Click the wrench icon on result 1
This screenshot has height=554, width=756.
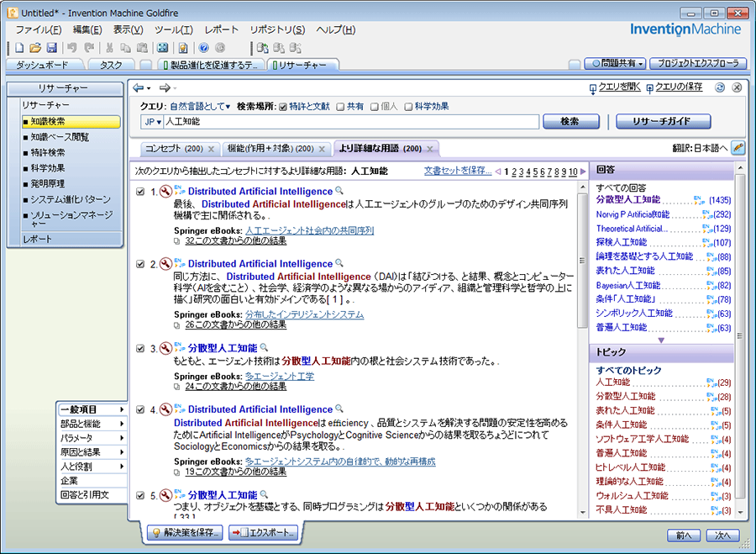(x=165, y=192)
